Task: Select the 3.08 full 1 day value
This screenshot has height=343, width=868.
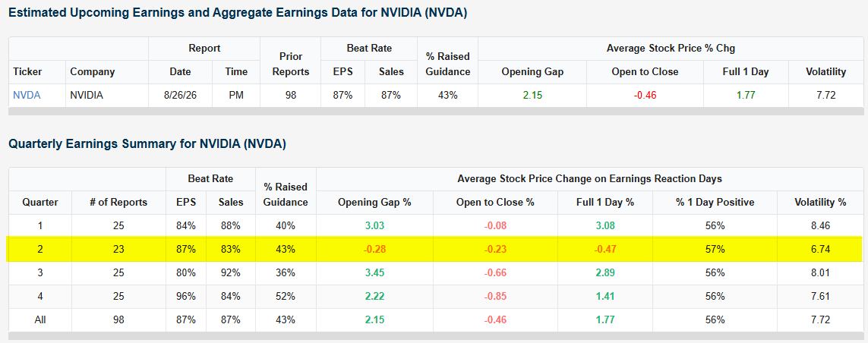Action: [605, 225]
